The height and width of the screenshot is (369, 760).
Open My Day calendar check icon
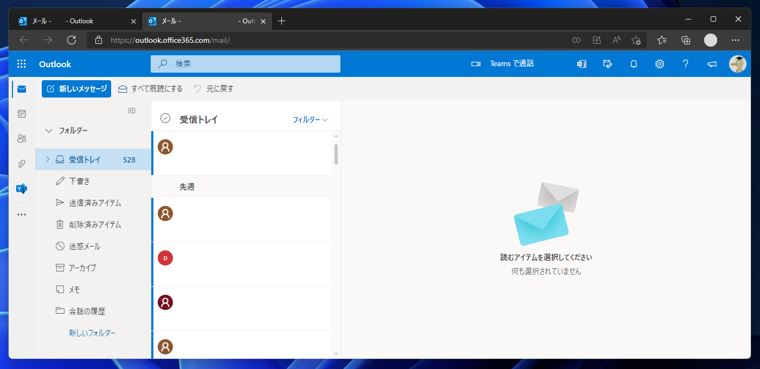(607, 64)
